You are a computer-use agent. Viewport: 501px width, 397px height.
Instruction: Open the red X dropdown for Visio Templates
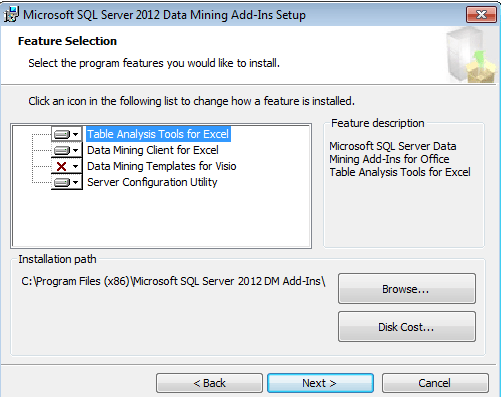(66, 166)
